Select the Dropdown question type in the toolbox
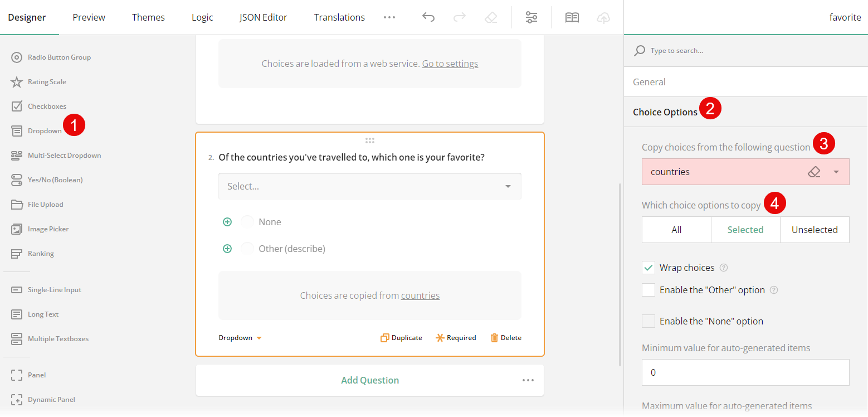The height and width of the screenshot is (417, 868). [43, 130]
